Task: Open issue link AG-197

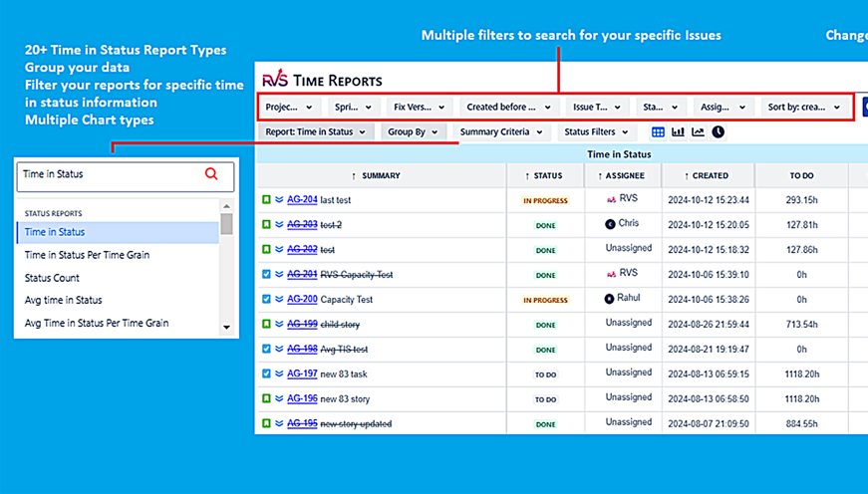Action: click(302, 373)
